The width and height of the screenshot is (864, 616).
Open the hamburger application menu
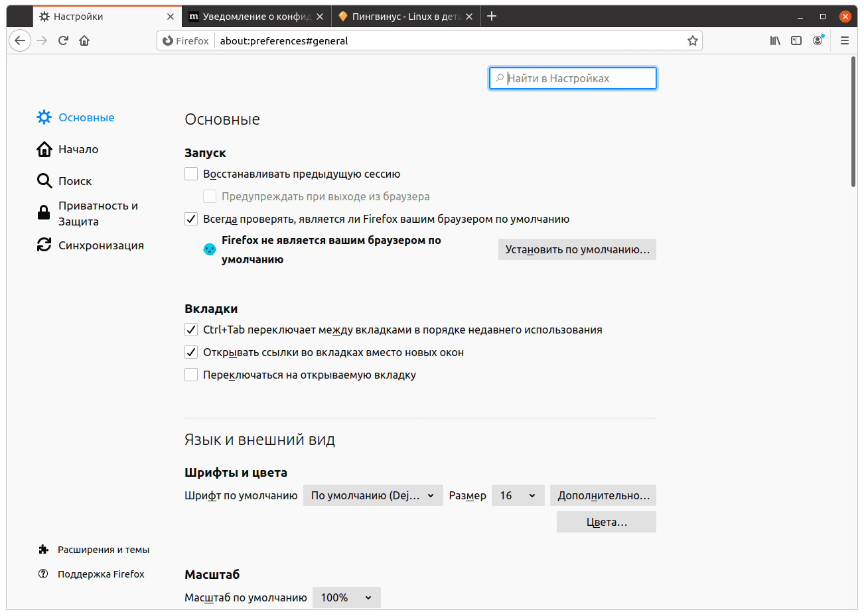coord(845,40)
